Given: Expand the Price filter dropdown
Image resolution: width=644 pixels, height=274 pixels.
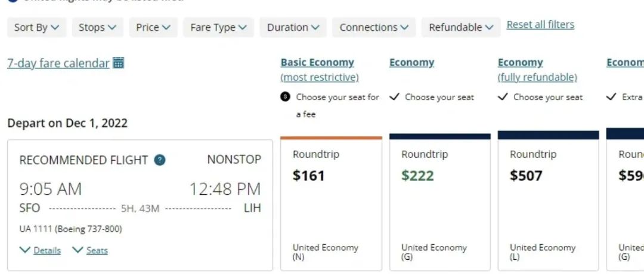Looking at the screenshot, I should click(x=153, y=27).
